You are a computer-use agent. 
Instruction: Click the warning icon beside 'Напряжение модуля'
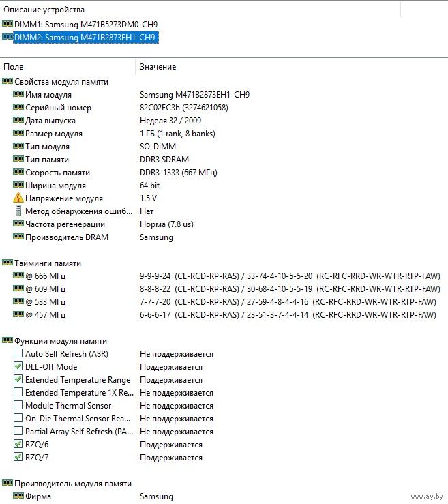pos(18,198)
